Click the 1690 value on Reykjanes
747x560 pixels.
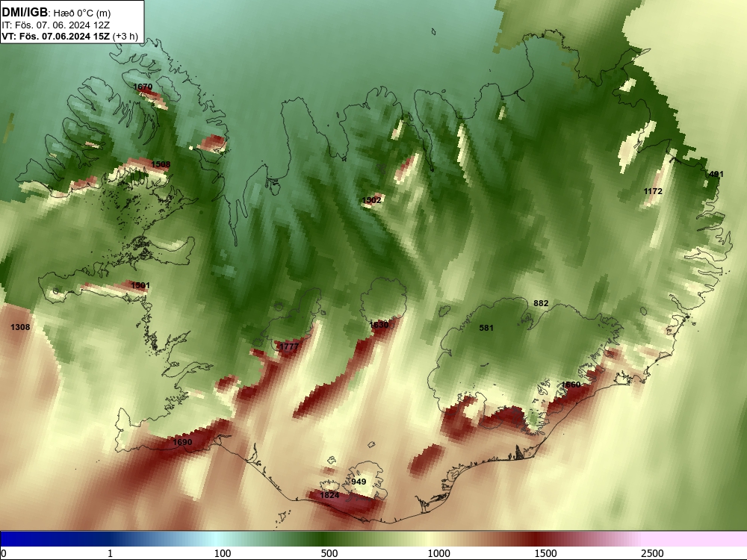pos(182,442)
